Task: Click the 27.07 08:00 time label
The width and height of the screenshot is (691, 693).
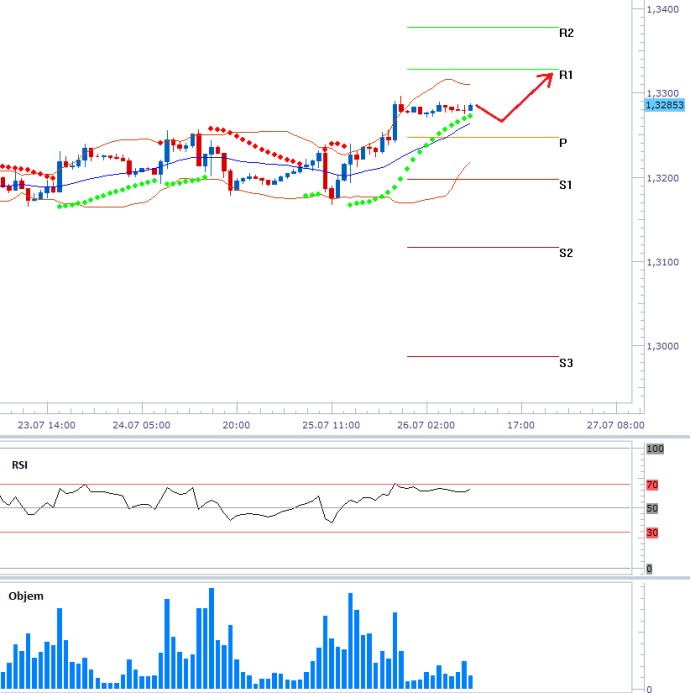Action: tap(615, 425)
